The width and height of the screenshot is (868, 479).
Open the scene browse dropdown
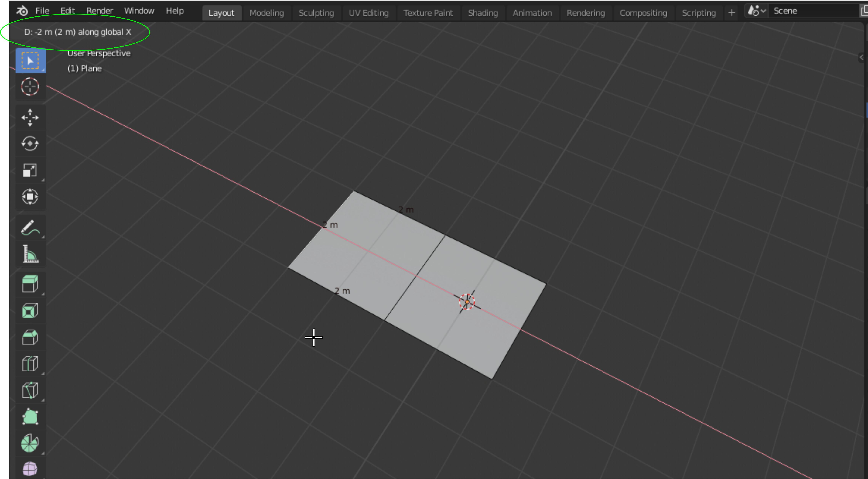point(757,11)
